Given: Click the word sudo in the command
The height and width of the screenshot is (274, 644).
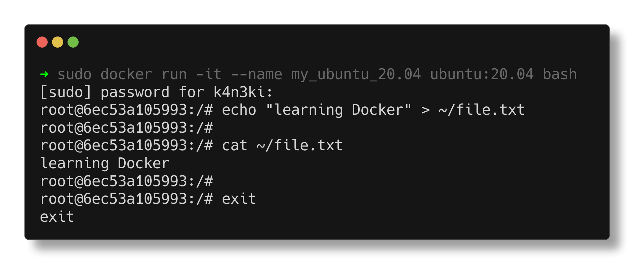Looking at the screenshot, I should point(75,74).
